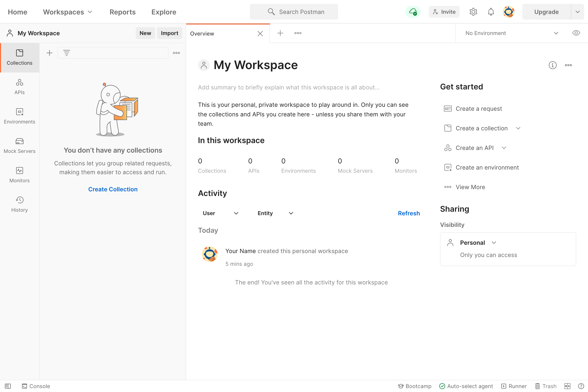Click the workspace summary placeholder text
Viewport: 588px width, 392px height.
pyautogui.click(x=289, y=87)
